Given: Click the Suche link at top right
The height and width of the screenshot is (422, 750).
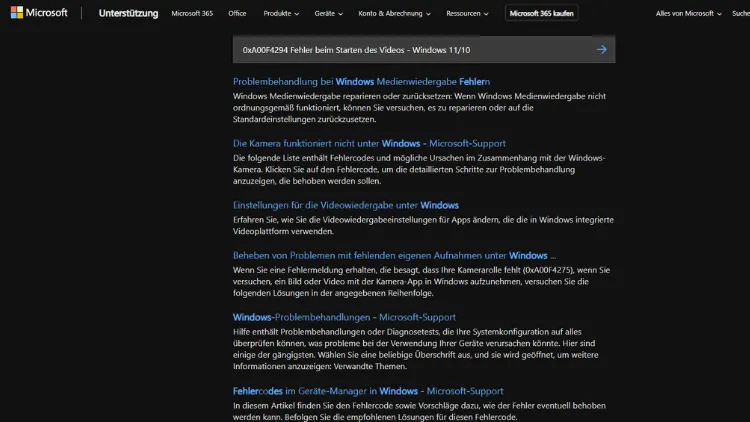Looking at the screenshot, I should click(741, 13).
